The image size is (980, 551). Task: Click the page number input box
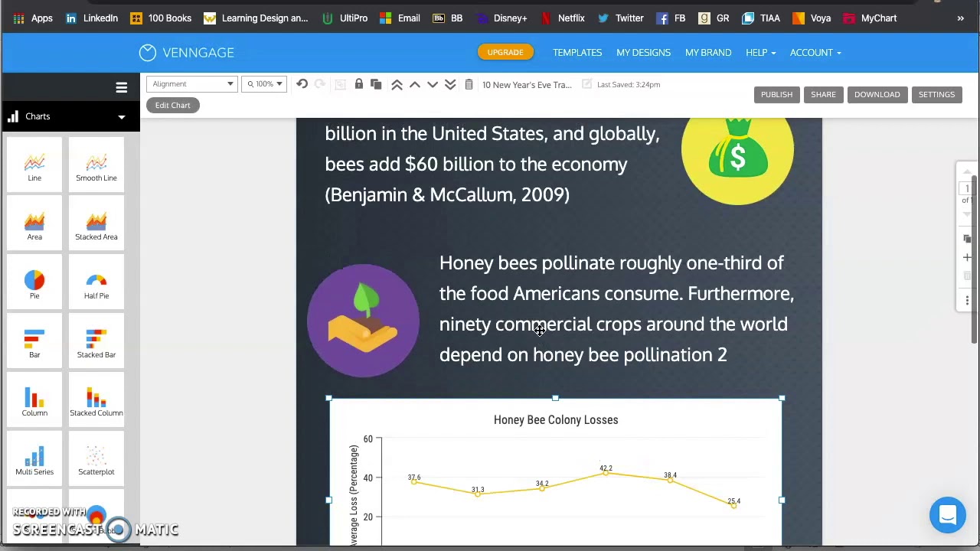[x=967, y=188]
